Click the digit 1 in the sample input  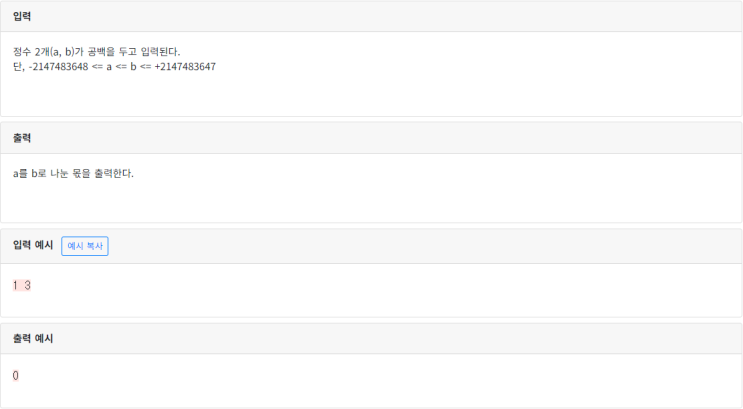[16, 286]
